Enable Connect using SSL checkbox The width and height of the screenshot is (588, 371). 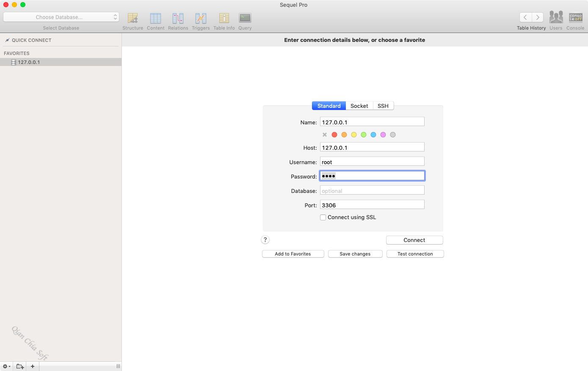(323, 217)
